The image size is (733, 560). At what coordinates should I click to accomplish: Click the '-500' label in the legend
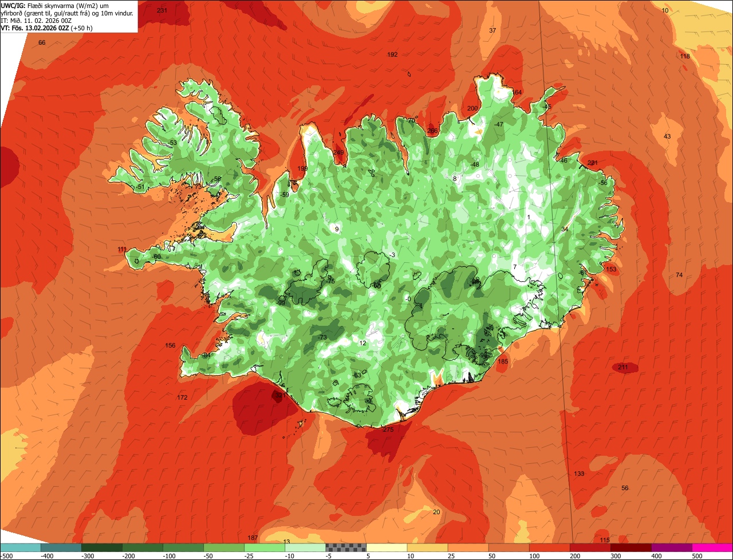pos(7,555)
